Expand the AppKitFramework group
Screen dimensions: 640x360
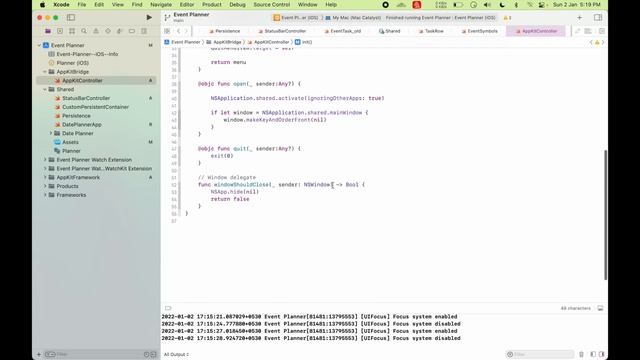(x=45, y=178)
